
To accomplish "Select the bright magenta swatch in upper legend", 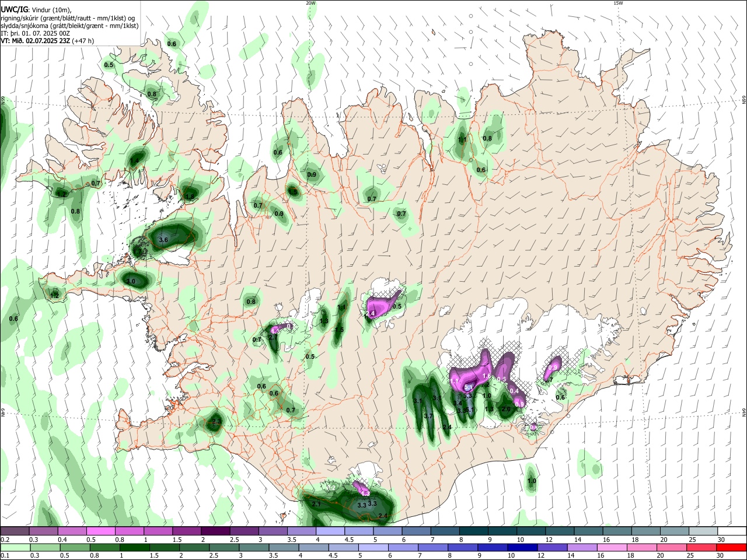I will tap(101, 531).
